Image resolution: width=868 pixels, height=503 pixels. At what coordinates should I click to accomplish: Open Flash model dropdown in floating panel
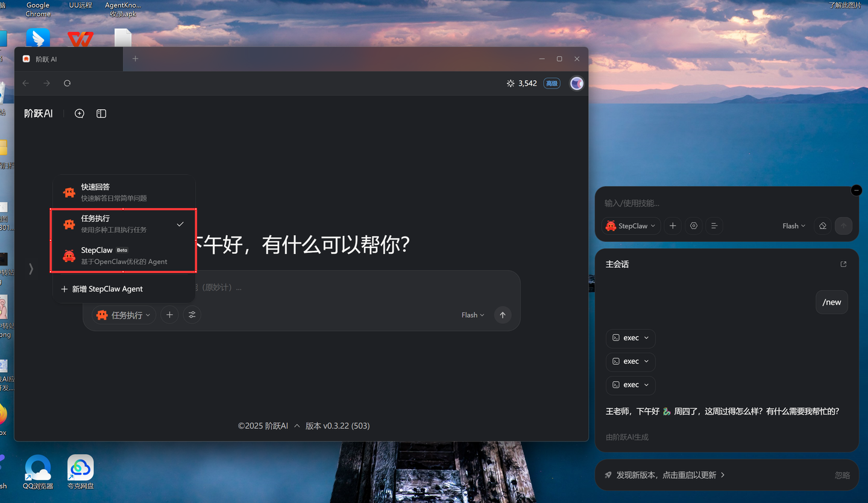click(x=794, y=226)
